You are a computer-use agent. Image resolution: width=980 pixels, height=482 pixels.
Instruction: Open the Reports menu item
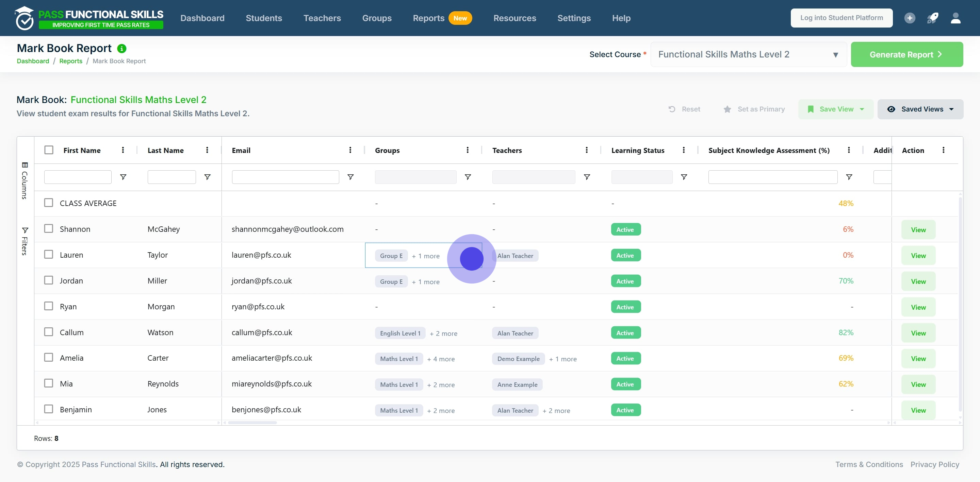click(x=428, y=18)
